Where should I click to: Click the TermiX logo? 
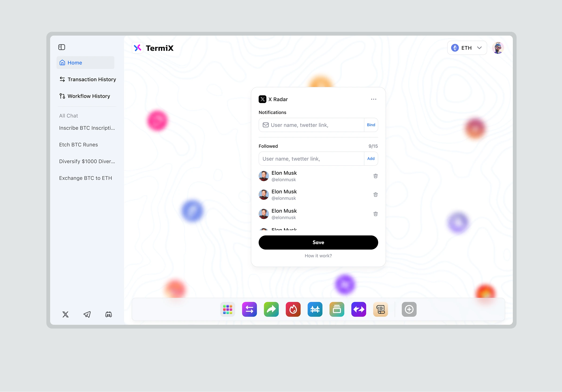[x=153, y=48]
